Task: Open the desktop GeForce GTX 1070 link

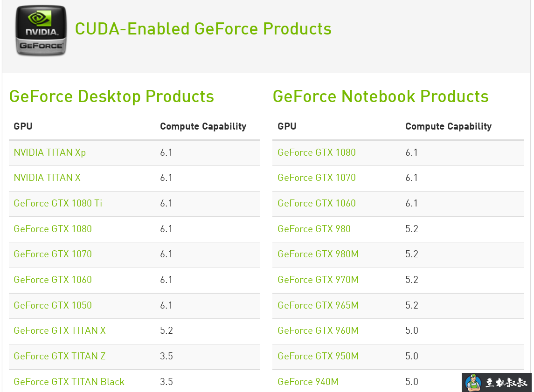Action: (53, 254)
